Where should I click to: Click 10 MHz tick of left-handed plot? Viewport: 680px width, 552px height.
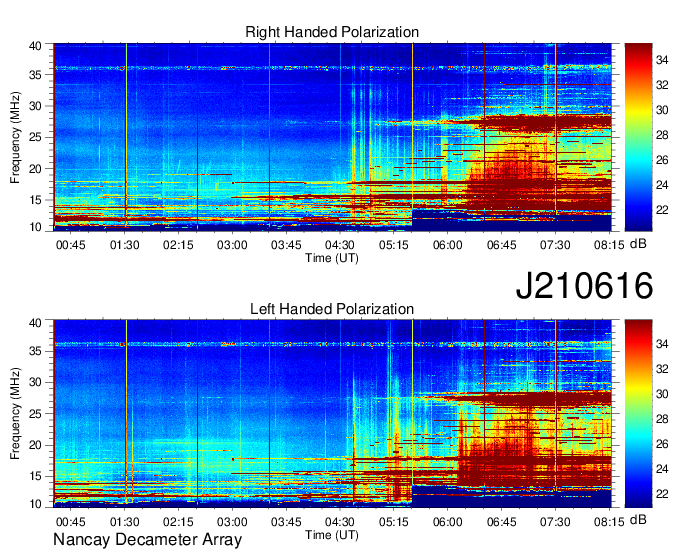point(35,504)
